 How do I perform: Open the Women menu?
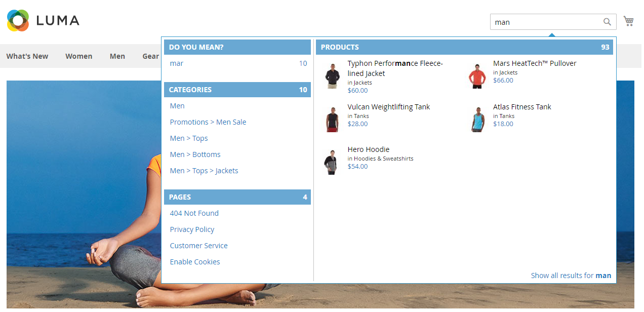pyautogui.click(x=78, y=56)
